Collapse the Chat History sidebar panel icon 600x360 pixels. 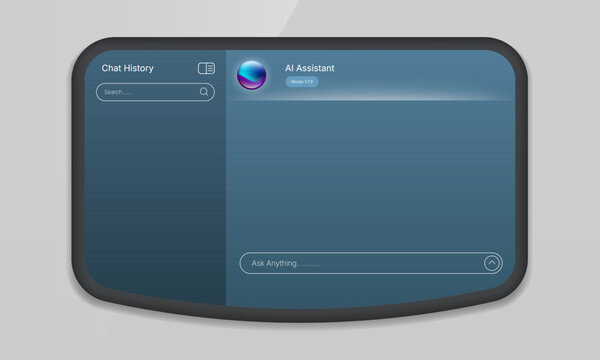[x=206, y=68]
